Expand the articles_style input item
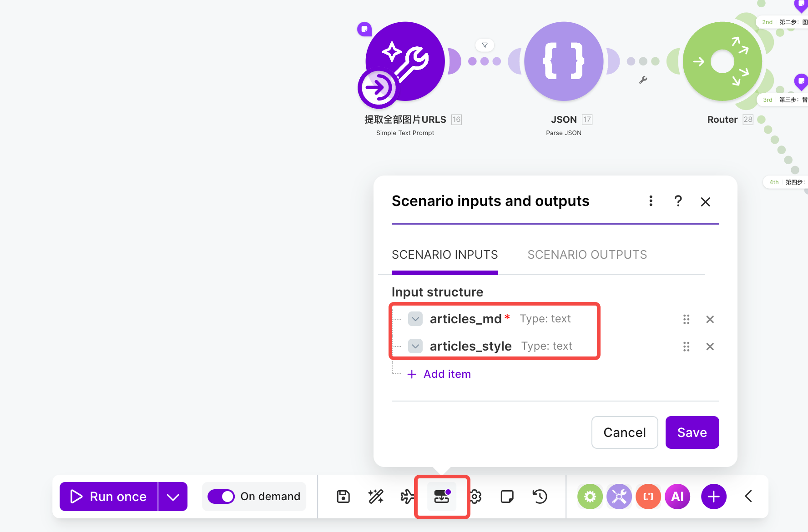This screenshot has height=532, width=808. (x=415, y=346)
